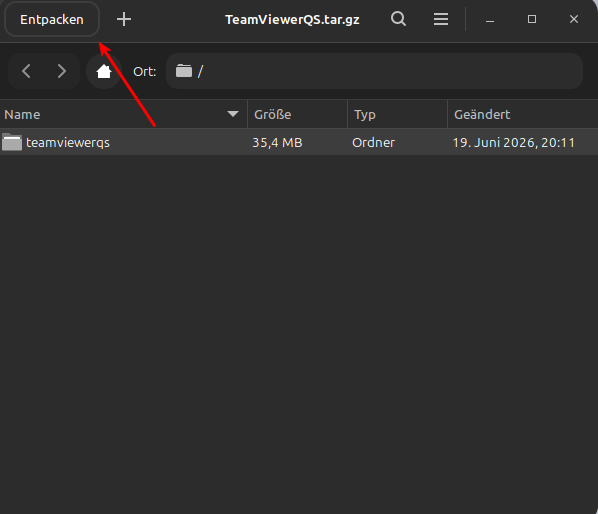Go to the home location icon
The image size is (598, 514).
pos(104,71)
